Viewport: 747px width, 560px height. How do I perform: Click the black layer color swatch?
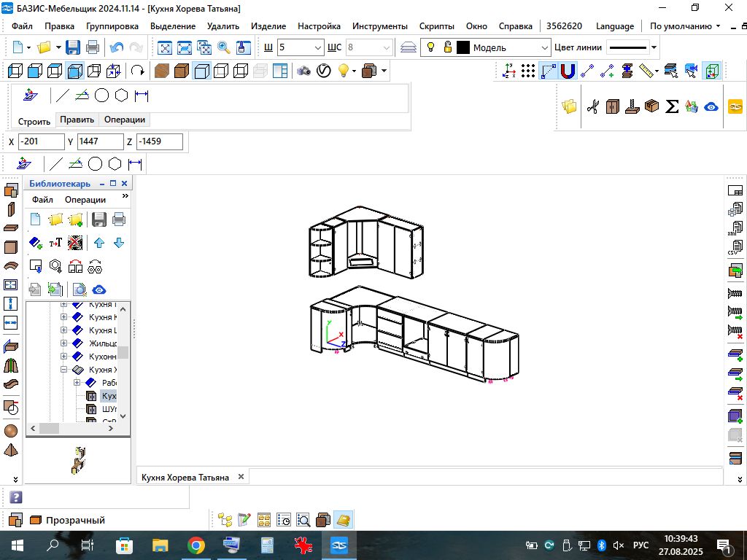[463, 47]
